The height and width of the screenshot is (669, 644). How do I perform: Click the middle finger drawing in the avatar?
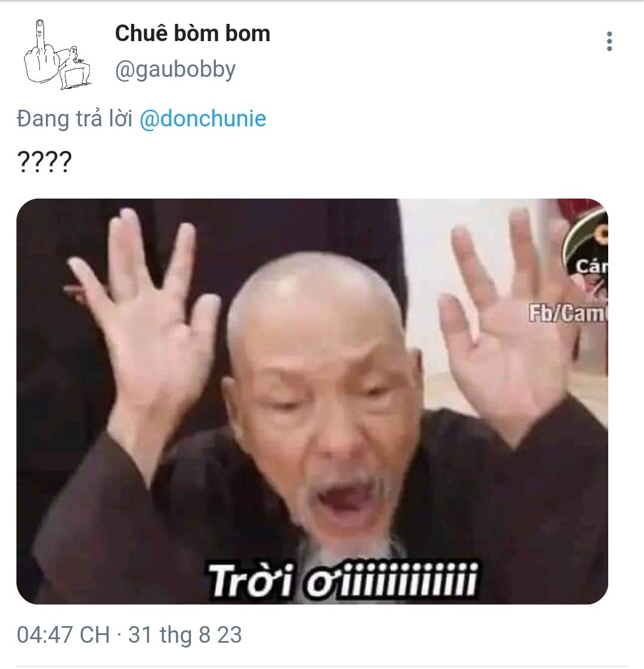[x=41, y=51]
